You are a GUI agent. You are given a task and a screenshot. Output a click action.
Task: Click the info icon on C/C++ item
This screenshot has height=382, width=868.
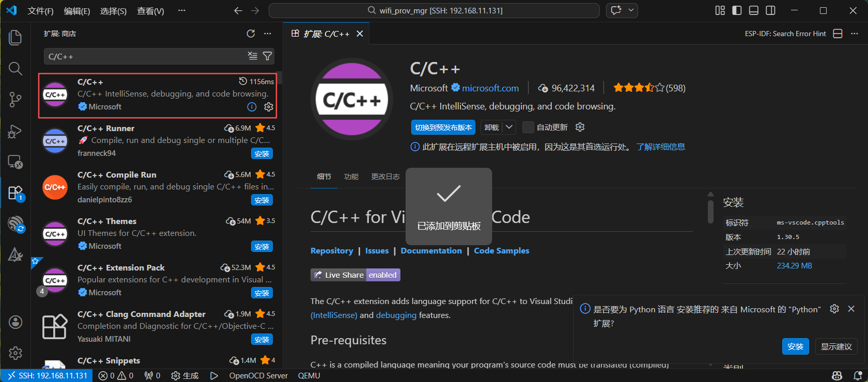click(252, 107)
